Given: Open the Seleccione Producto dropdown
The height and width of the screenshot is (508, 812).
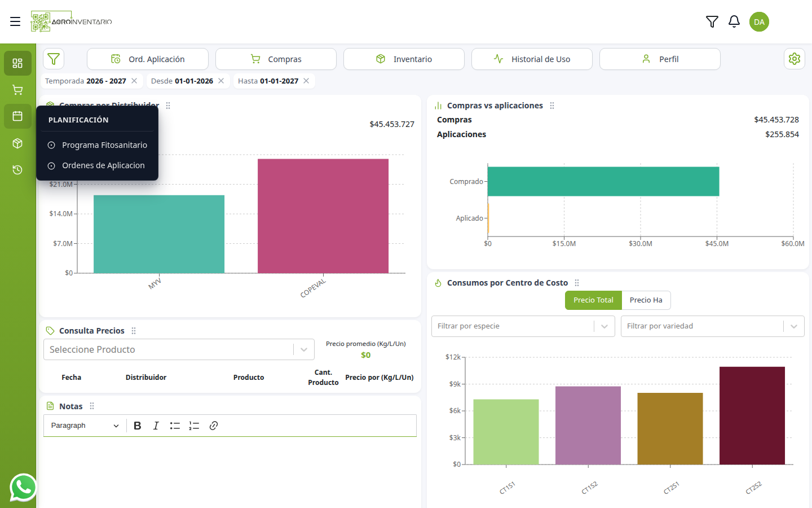Looking at the screenshot, I should point(179,349).
